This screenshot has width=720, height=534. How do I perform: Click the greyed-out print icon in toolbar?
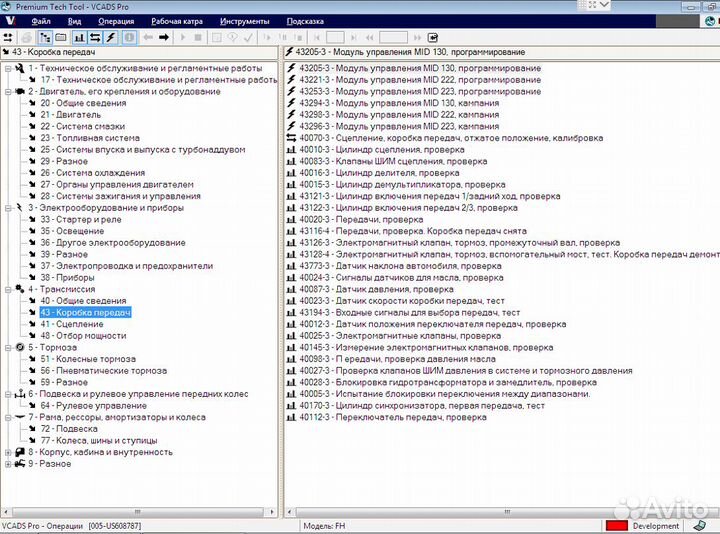(27, 38)
